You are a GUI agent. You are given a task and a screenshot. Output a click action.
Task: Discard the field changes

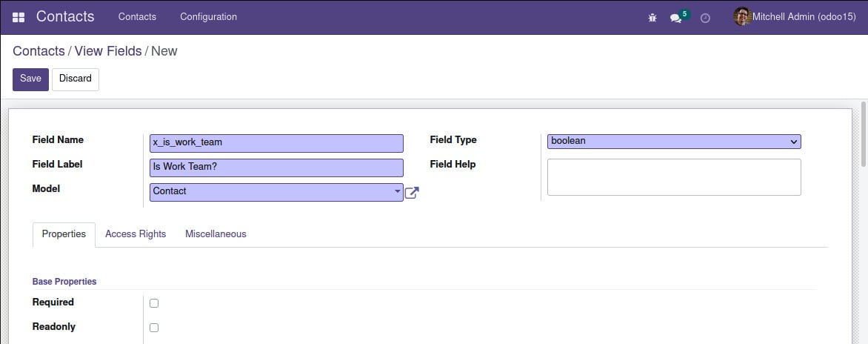76,79
